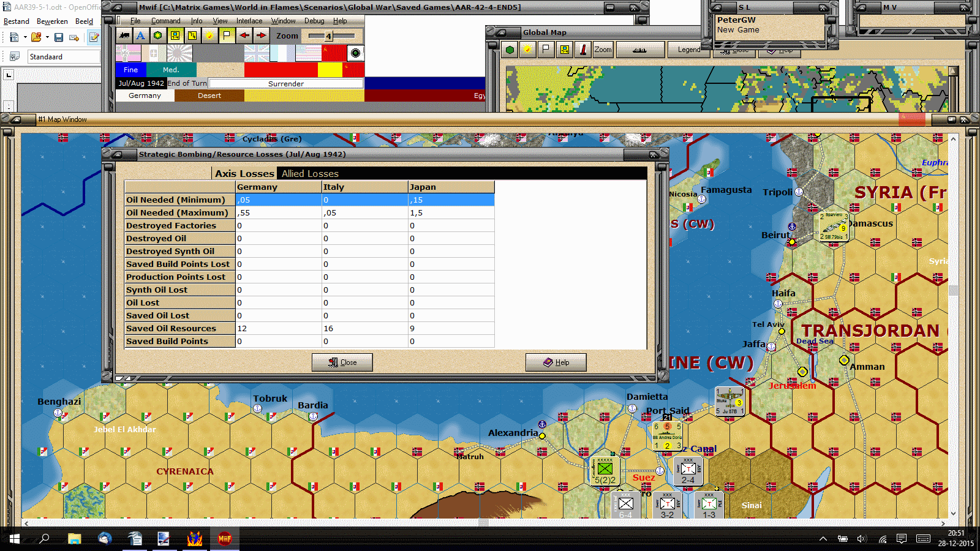Click the OpenOffice save floppy icon
Viewport: 980px width, 551px height.
tap(59, 37)
